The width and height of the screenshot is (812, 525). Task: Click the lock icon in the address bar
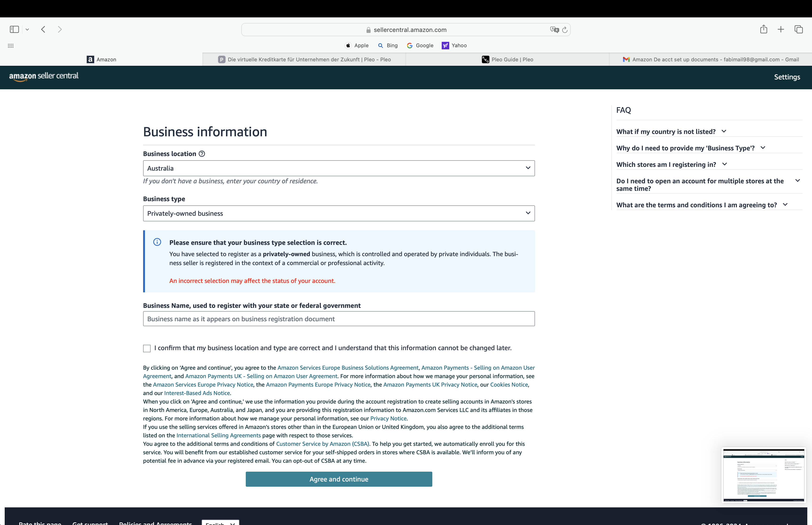(368, 30)
